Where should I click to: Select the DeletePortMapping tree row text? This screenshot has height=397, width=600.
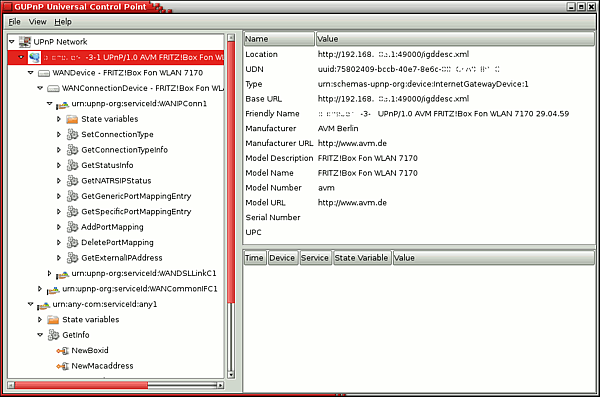(117, 243)
